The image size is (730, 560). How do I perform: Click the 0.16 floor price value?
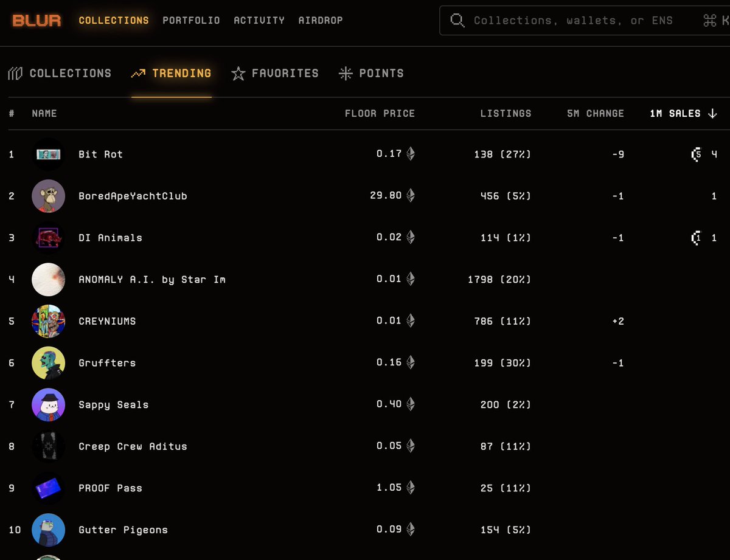click(389, 362)
